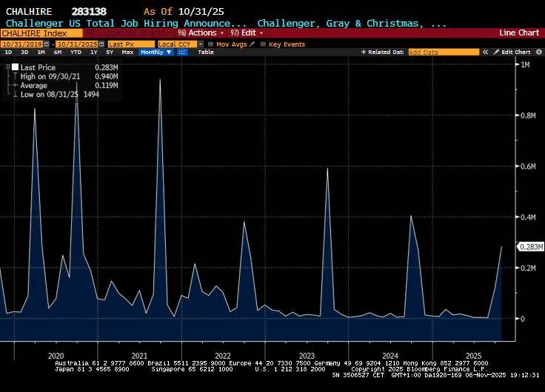
Task: Enable the Mov Avgs checkbox
Action: (x=211, y=44)
